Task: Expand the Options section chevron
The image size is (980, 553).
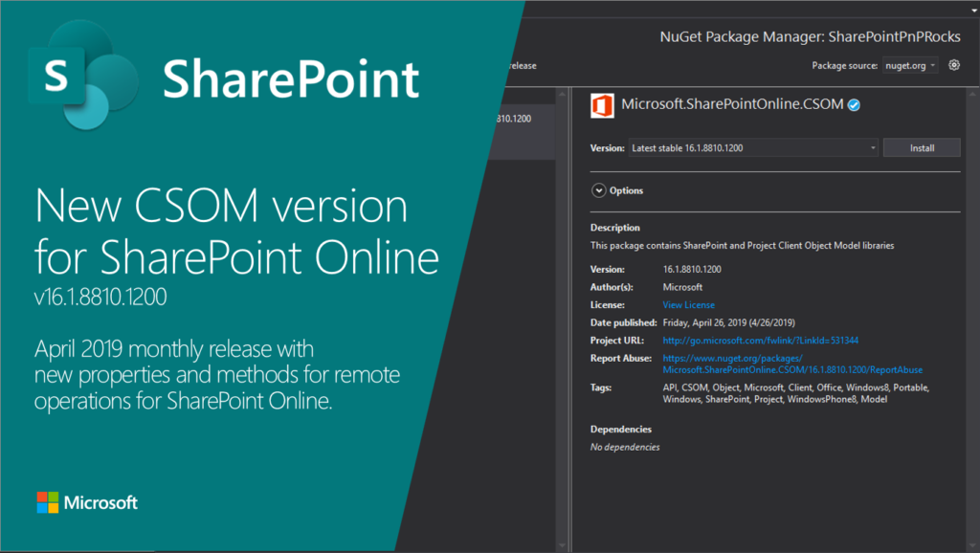Action: [599, 190]
